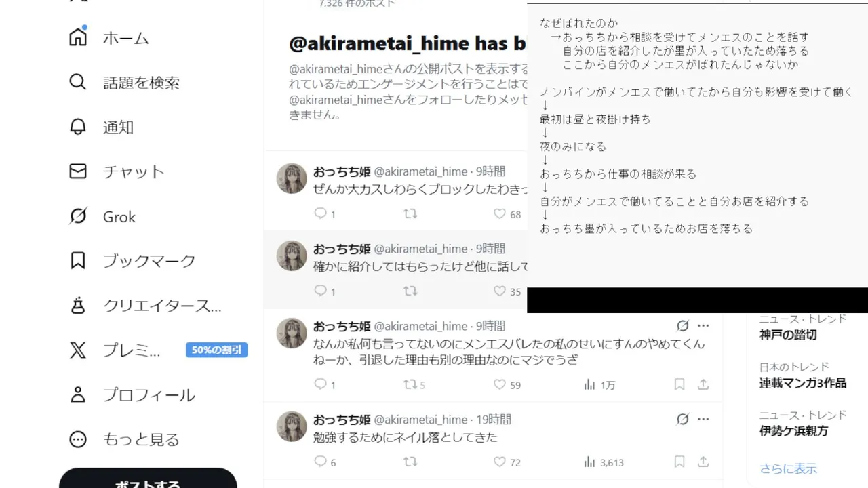The height and width of the screenshot is (488, 868).
Task: Toggle like on the 72-likes post
Action: tap(500, 462)
